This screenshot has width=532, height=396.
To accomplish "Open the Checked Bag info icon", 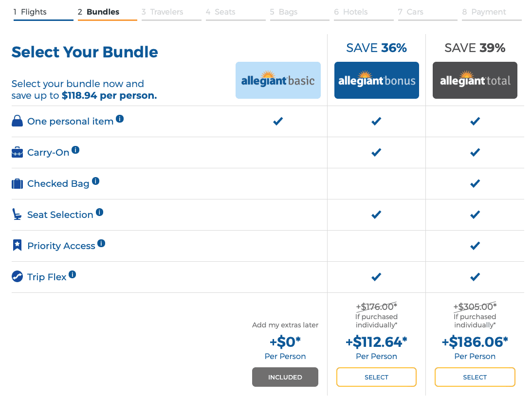I will click(x=96, y=180).
